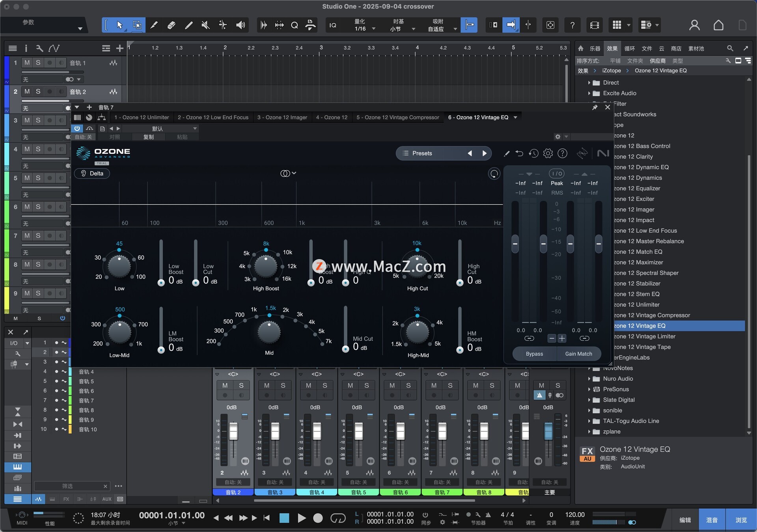
Task: Open the 文件 browser tab
Action: (647, 49)
